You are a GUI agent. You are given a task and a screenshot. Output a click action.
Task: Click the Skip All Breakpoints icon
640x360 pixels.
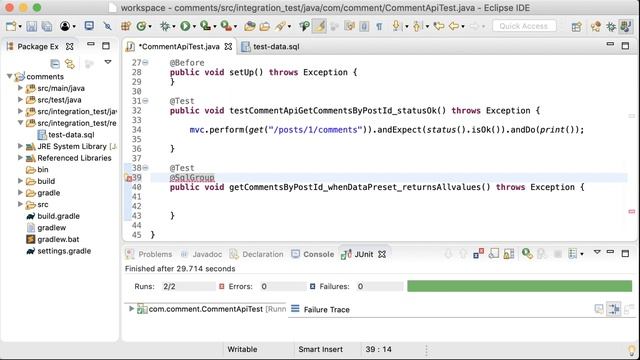coord(107,26)
